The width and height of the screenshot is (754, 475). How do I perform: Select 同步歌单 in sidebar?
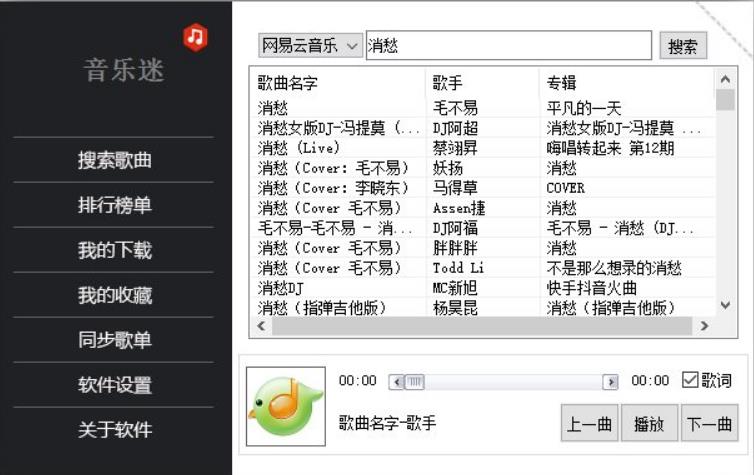(114, 340)
